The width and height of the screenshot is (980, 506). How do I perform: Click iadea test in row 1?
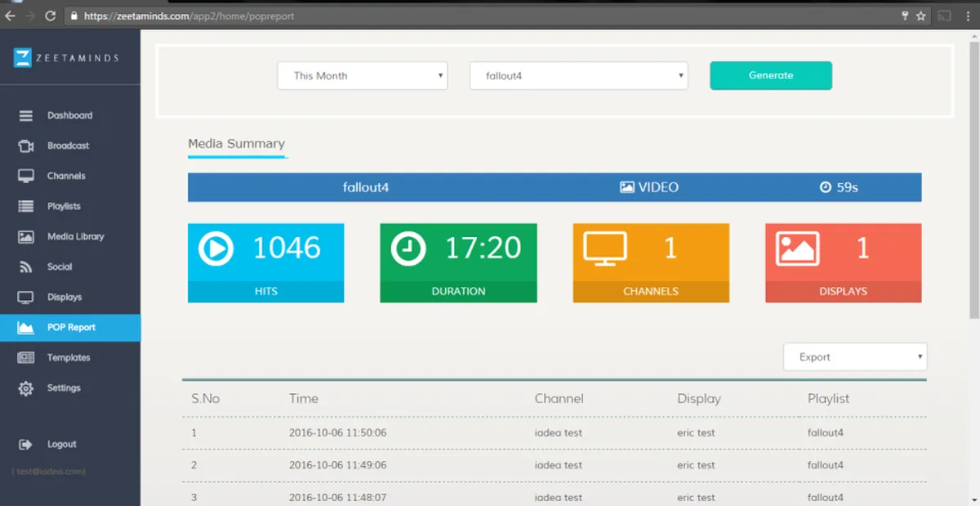coord(559,433)
